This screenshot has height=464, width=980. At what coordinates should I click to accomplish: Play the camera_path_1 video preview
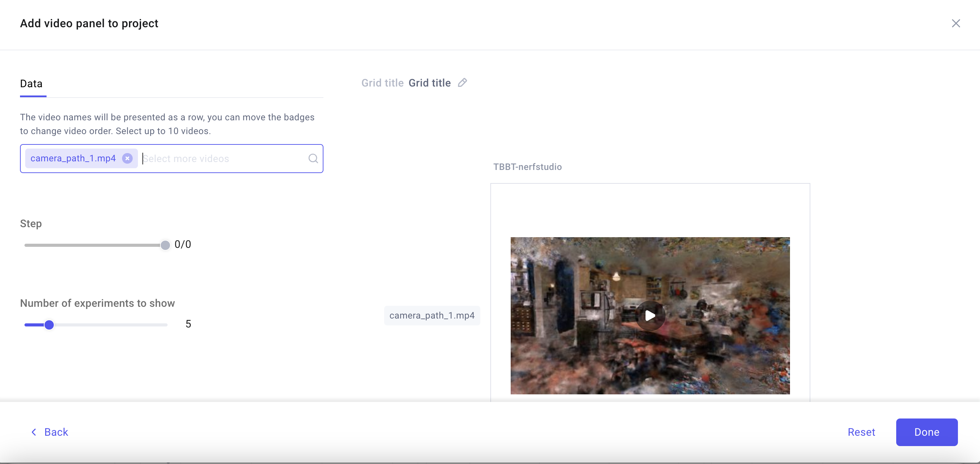(x=650, y=315)
